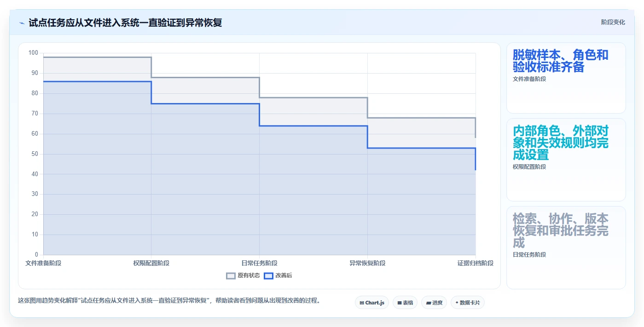The height and width of the screenshot is (327, 644).
Task: Click the 文件准备阶段 x-axis label
Action: click(x=43, y=263)
